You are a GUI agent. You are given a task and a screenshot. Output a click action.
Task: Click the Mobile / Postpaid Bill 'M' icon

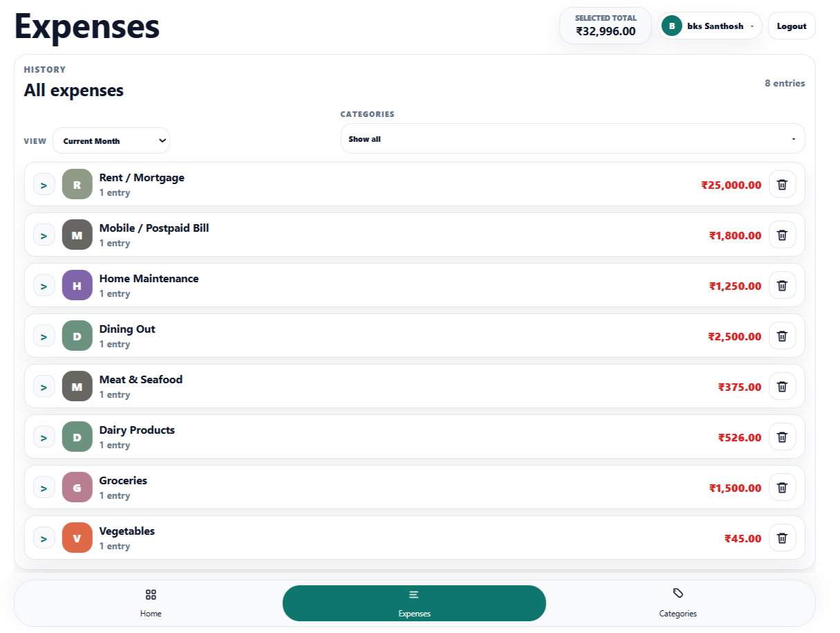point(77,235)
